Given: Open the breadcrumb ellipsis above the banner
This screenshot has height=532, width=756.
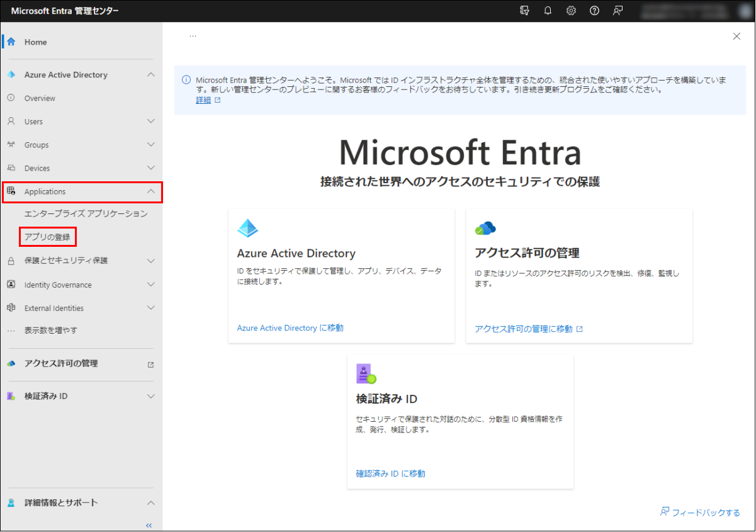Looking at the screenshot, I should (x=193, y=37).
